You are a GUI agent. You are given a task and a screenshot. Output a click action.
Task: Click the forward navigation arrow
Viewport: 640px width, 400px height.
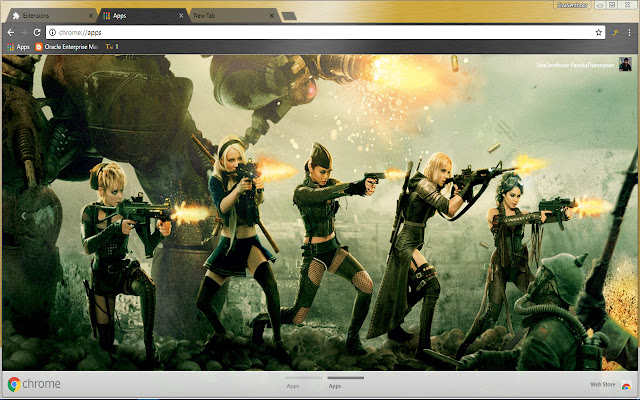pyautogui.click(x=24, y=32)
